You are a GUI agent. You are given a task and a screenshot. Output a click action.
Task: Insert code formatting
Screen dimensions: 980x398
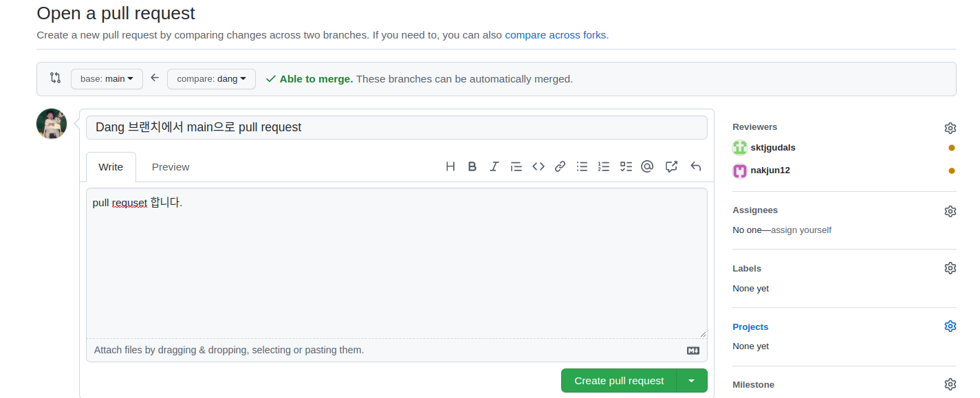coord(538,166)
